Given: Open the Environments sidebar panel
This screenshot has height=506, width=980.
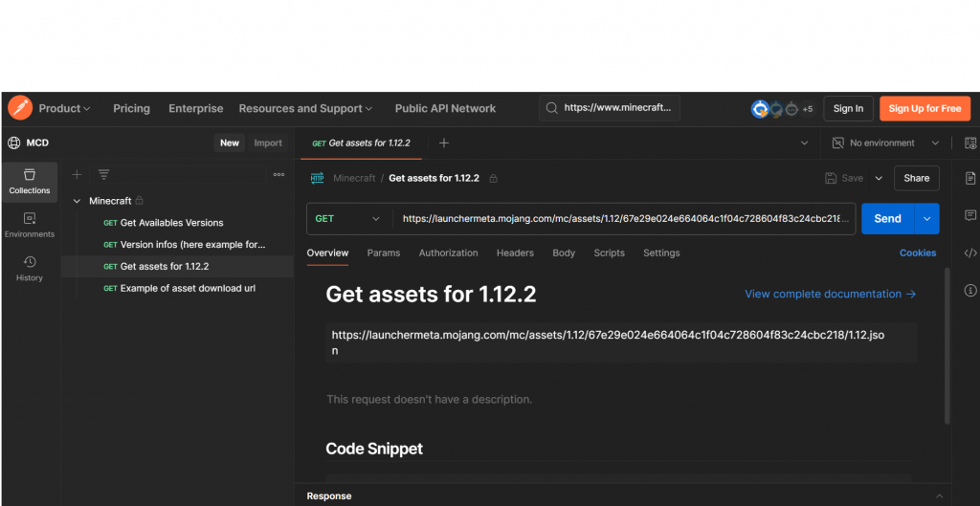Looking at the screenshot, I should (30, 226).
